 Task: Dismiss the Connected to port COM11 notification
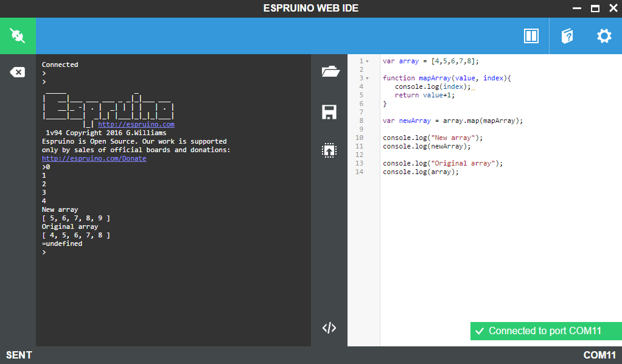tap(545, 331)
